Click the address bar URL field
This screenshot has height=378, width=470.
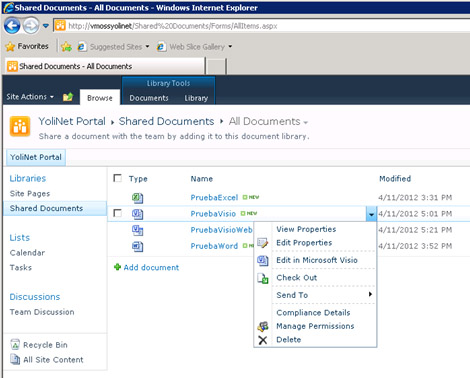click(x=262, y=26)
